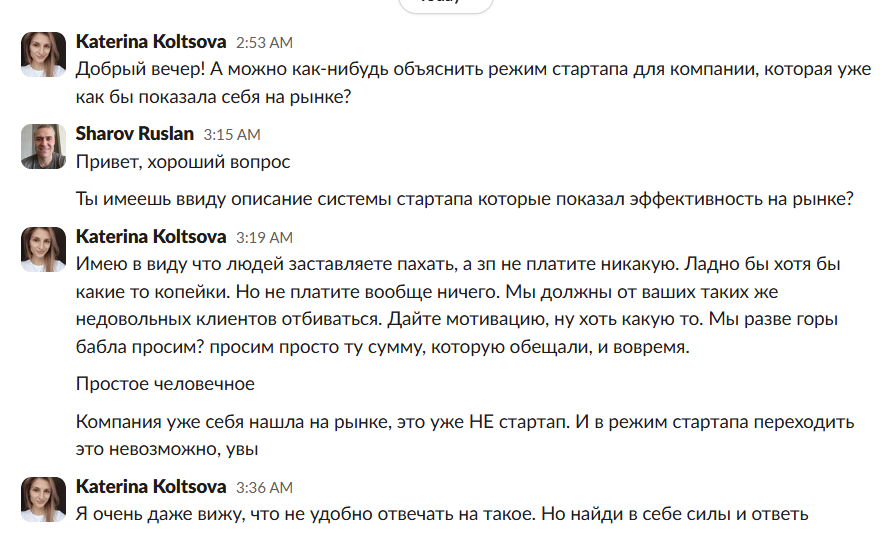
Task: Open Sharov Ruslan's profile picture
Action: tap(44, 146)
